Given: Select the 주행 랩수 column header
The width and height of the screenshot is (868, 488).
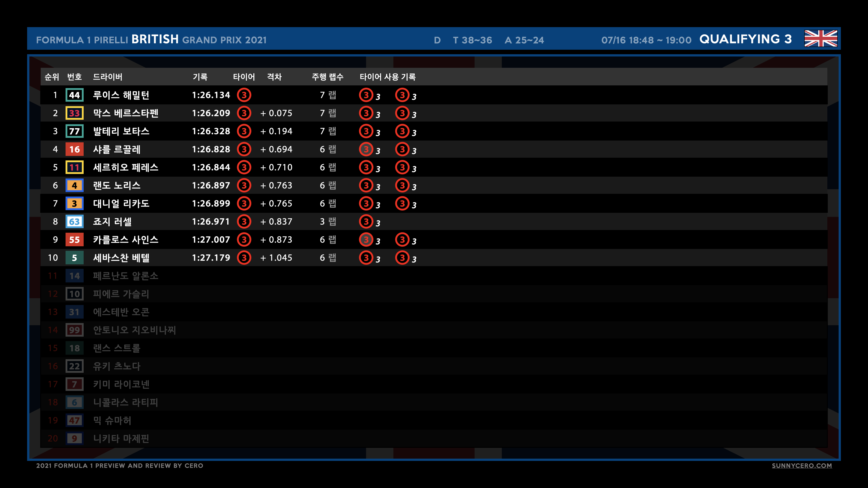Looking at the screenshot, I should coord(327,77).
